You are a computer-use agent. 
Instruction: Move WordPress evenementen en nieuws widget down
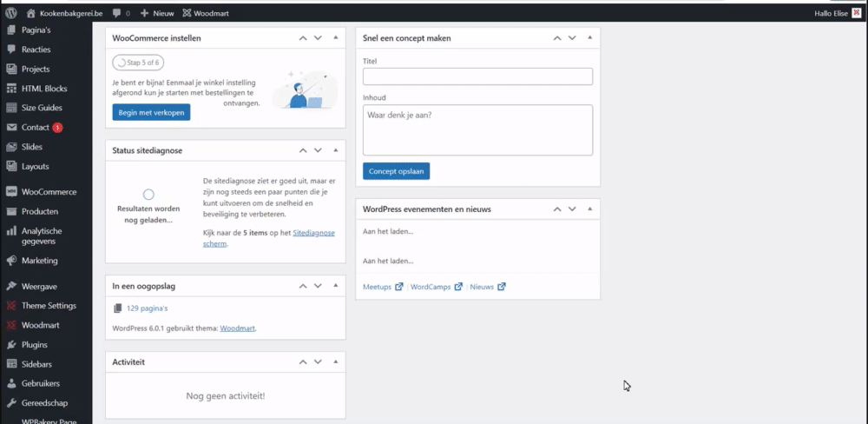(x=572, y=209)
